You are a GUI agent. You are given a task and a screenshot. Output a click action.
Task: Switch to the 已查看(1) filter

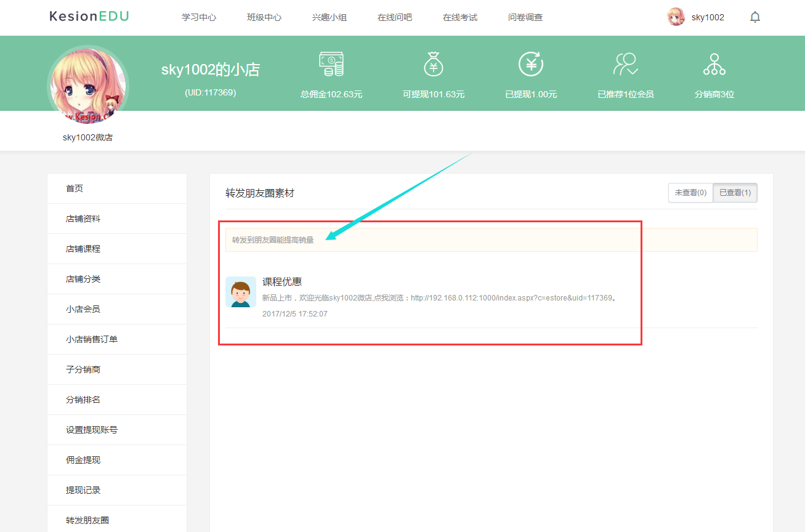click(735, 192)
